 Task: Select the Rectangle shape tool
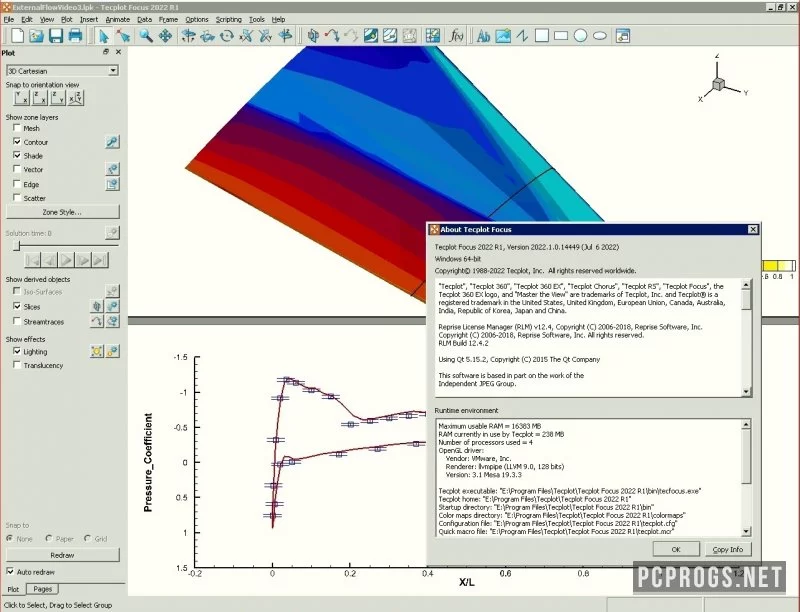pyautogui.click(x=561, y=36)
